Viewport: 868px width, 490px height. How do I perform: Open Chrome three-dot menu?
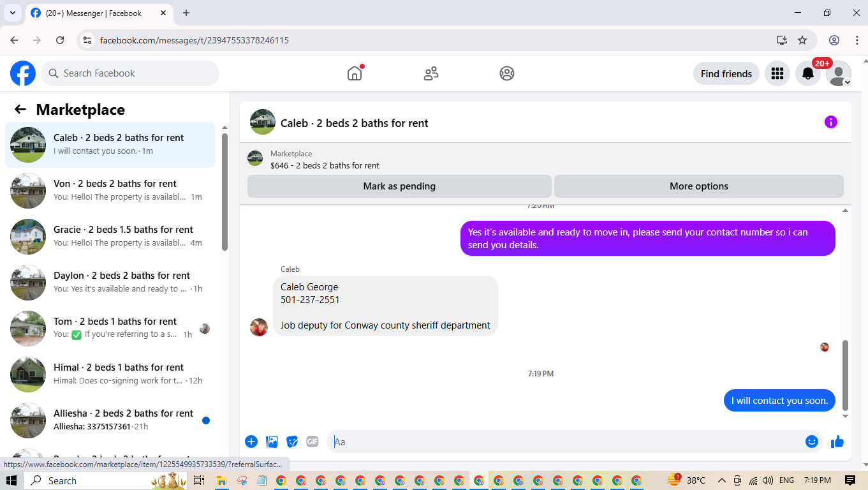pos(857,40)
